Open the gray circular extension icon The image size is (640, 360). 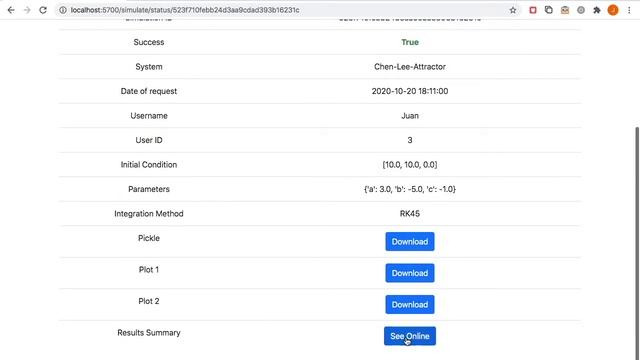click(581, 10)
